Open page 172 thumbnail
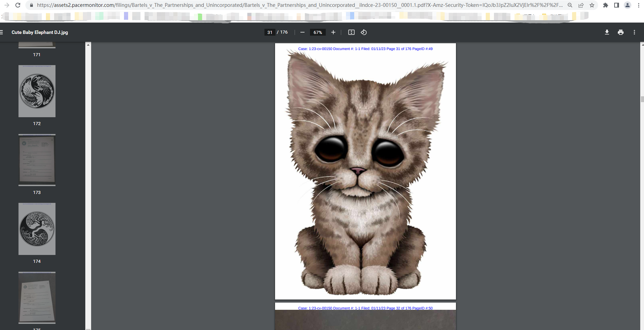The image size is (644, 330). pyautogui.click(x=37, y=91)
